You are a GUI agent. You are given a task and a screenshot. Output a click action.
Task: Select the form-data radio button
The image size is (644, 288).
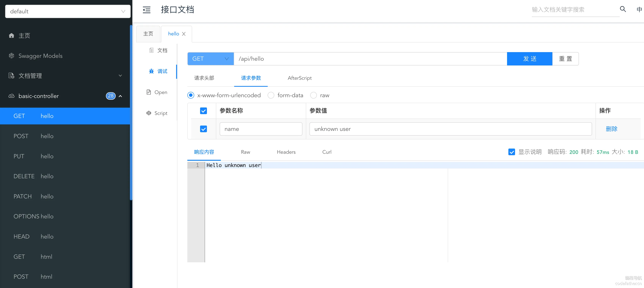pyautogui.click(x=271, y=95)
